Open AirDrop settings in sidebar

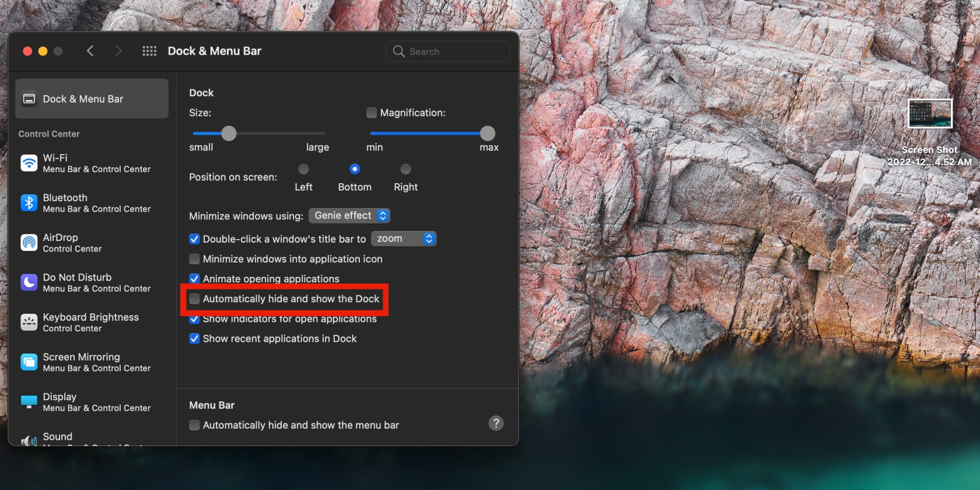[x=92, y=243]
